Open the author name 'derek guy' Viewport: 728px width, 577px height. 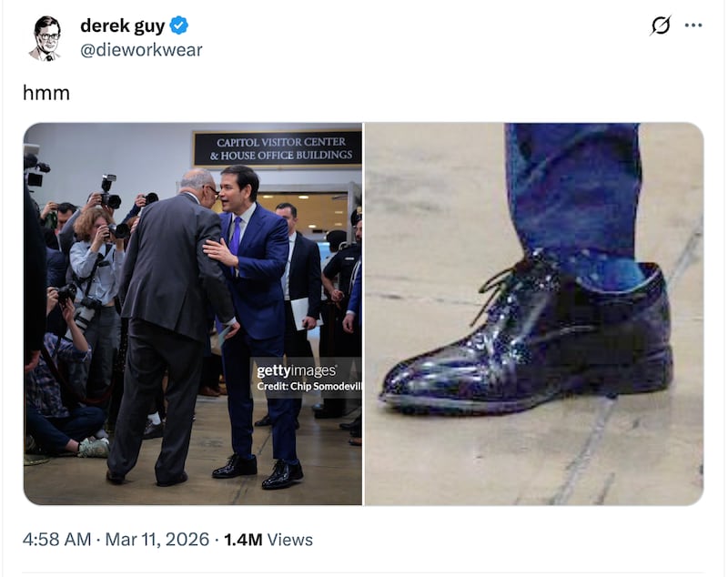point(126,25)
